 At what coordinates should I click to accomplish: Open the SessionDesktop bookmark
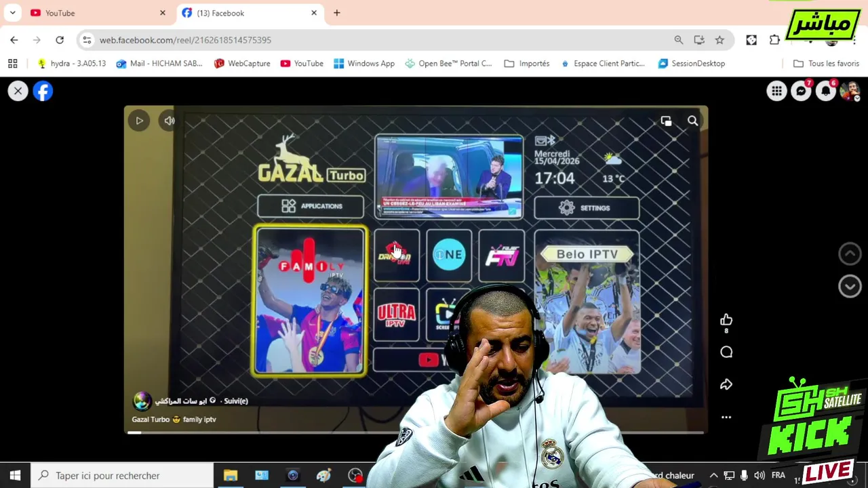click(691, 63)
